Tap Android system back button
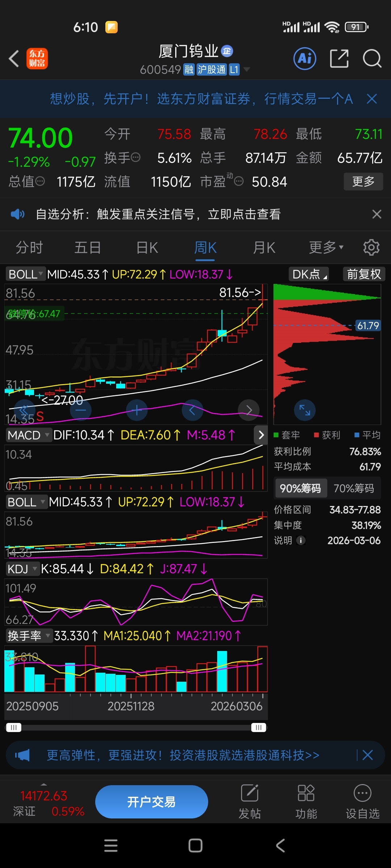Screen dimensions: 391x868 click(281, 846)
